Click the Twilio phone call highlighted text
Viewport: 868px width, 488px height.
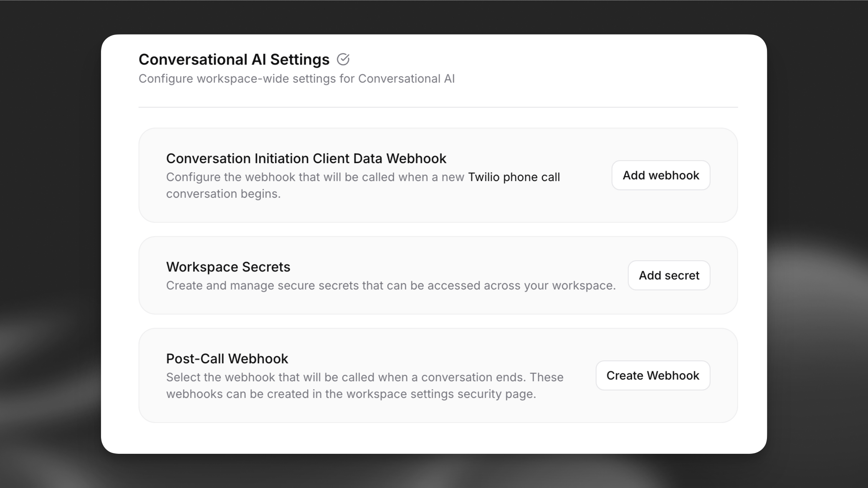(514, 177)
